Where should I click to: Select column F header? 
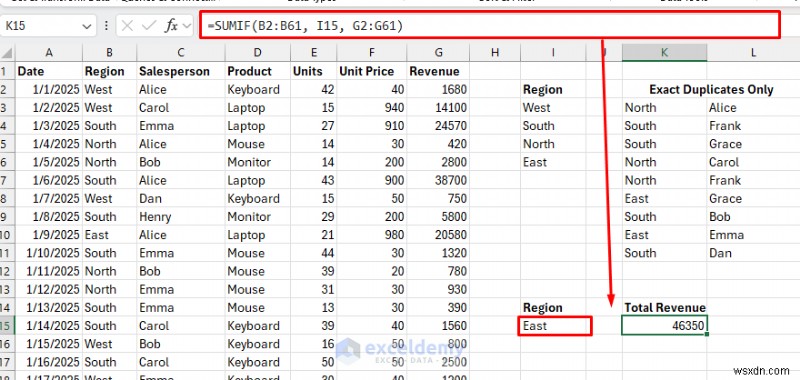[x=371, y=53]
